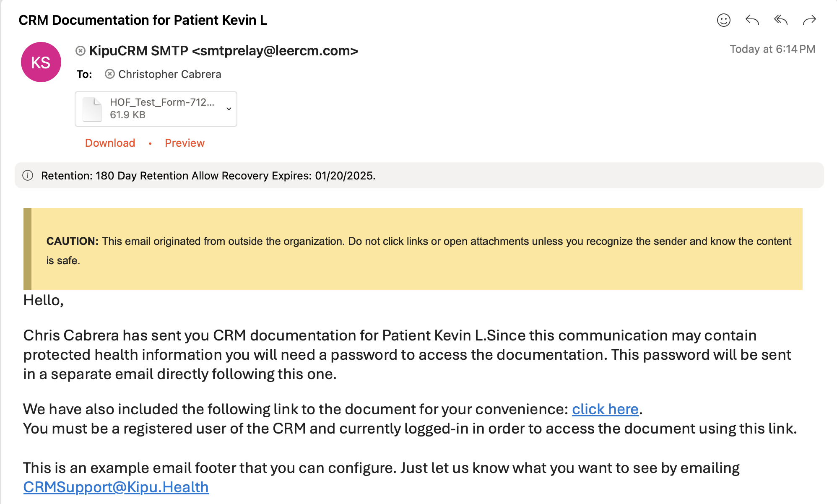Click the emoji reaction smiley icon
The height and width of the screenshot is (504, 837).
[723, 20]
